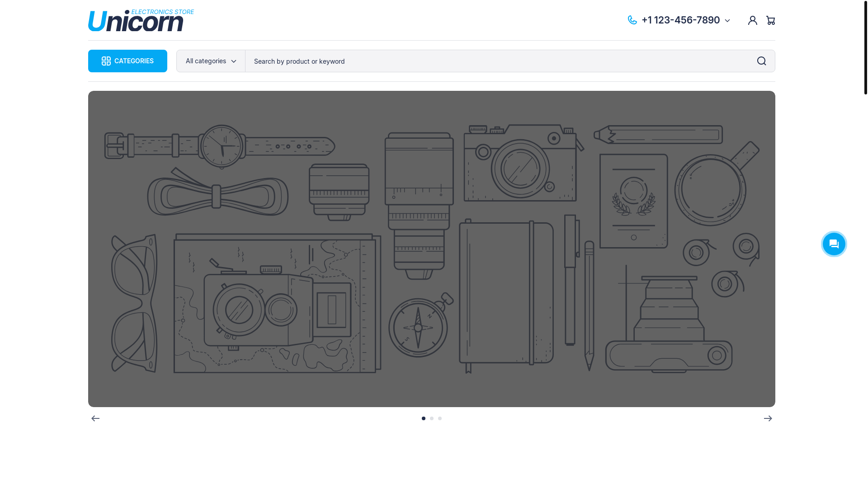Open the CATEGORIES menu button
This screenshot has width=868, height=488.
[127, 61]
